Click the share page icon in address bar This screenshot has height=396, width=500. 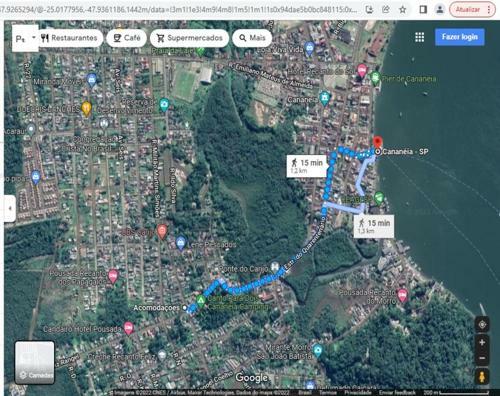click(386, 10)
